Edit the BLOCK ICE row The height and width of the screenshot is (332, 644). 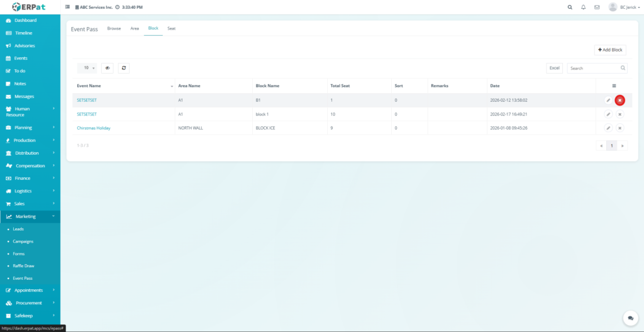(x=608, y=128)
